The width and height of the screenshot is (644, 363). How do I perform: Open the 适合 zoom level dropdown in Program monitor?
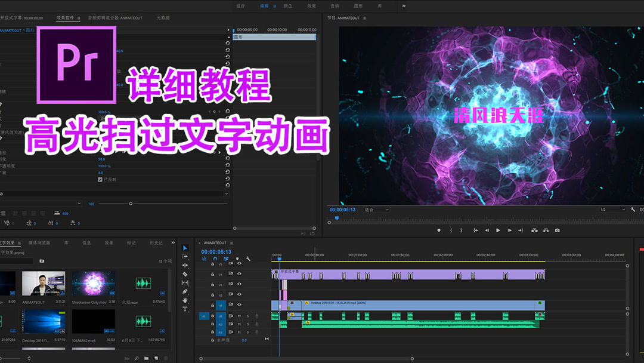[377, 208]
